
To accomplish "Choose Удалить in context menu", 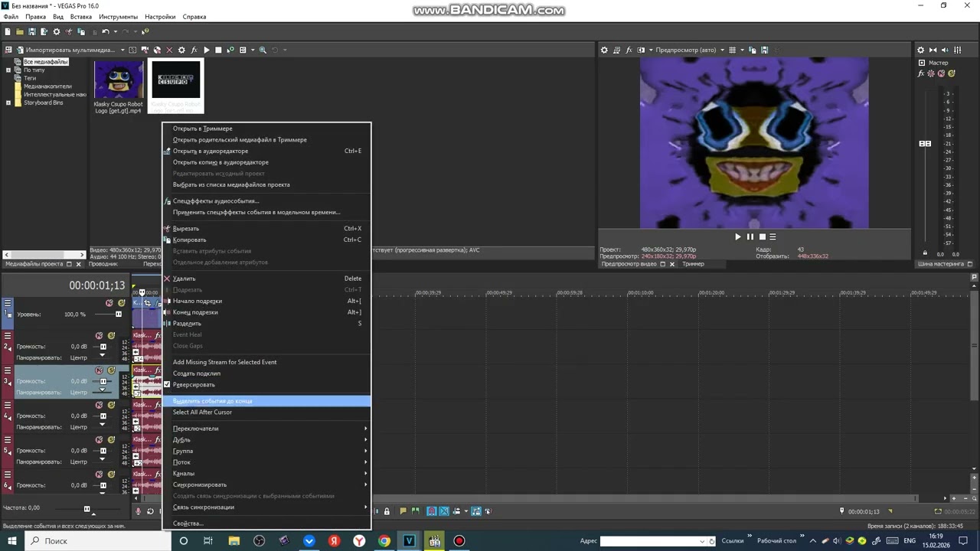I will click(x=266, y=279).
